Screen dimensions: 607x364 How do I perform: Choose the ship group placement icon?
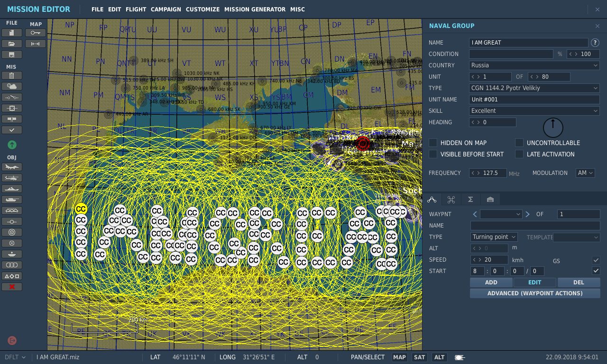(12, 189)
